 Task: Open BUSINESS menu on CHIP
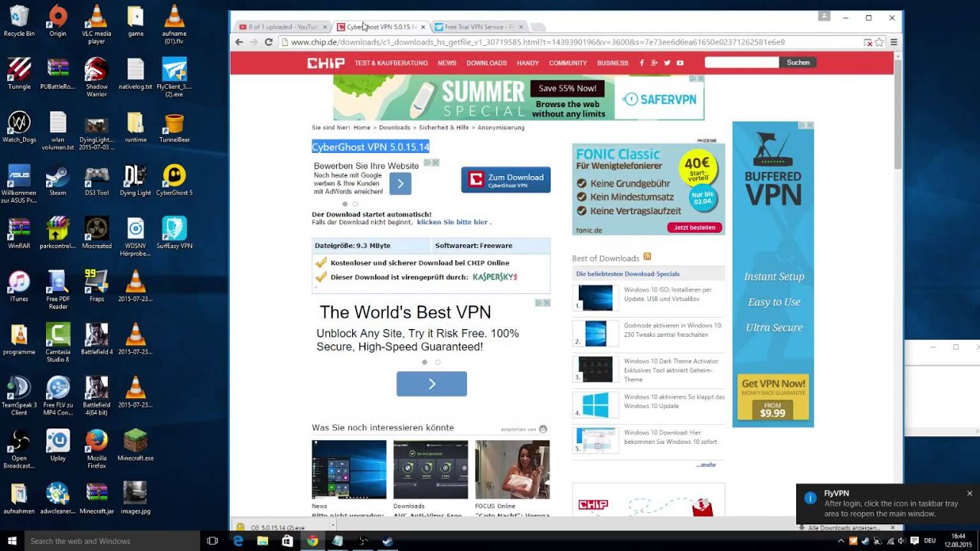click(612, 63)
